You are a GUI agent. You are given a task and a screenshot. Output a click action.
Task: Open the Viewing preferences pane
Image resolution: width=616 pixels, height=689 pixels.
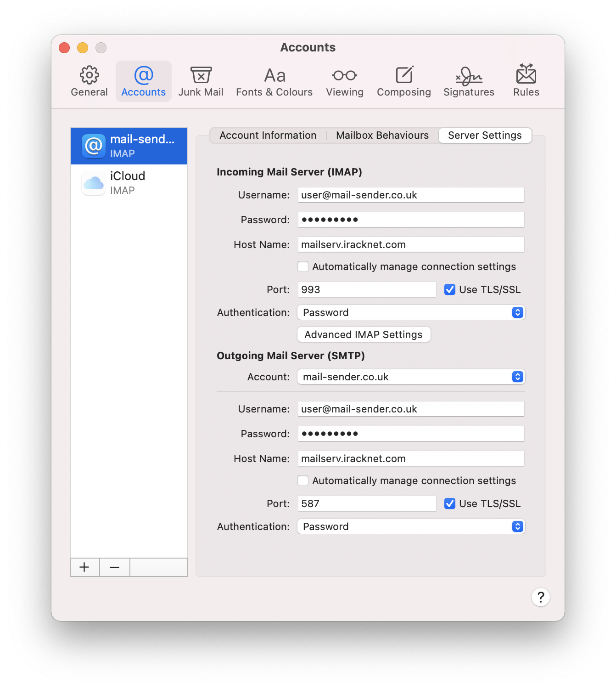345,81
